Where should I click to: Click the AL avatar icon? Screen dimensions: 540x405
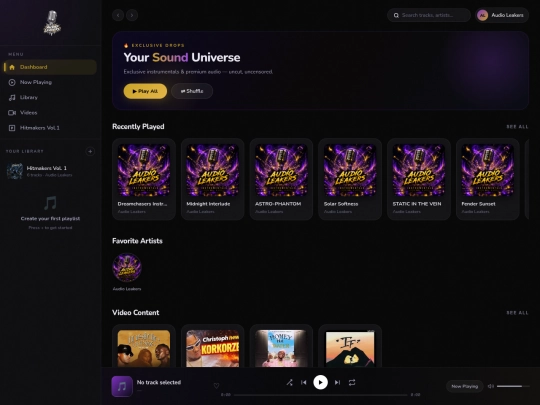click(x=482, y=15)
